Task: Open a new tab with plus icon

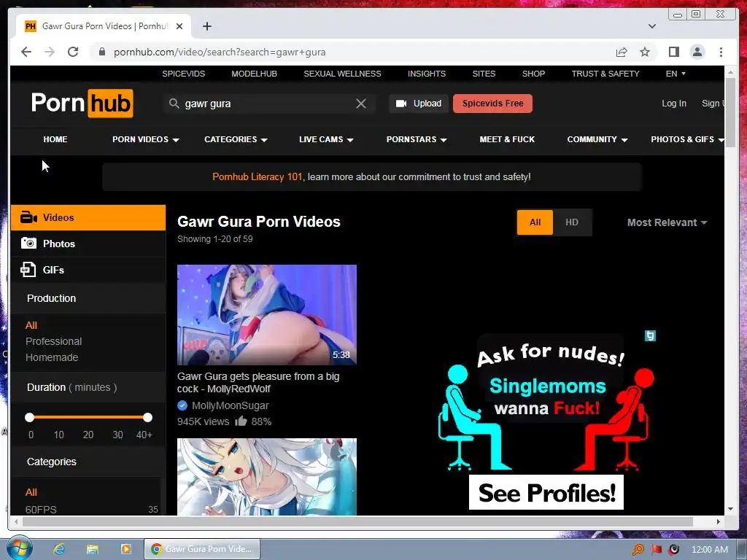Action: [206, 26]
